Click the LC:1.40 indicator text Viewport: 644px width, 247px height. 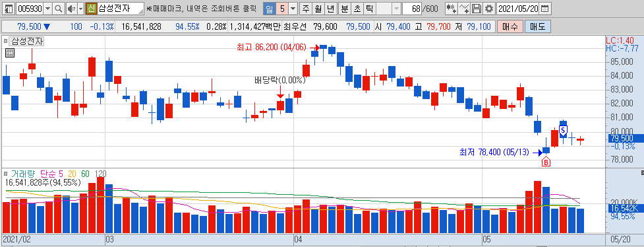(620, 40)
